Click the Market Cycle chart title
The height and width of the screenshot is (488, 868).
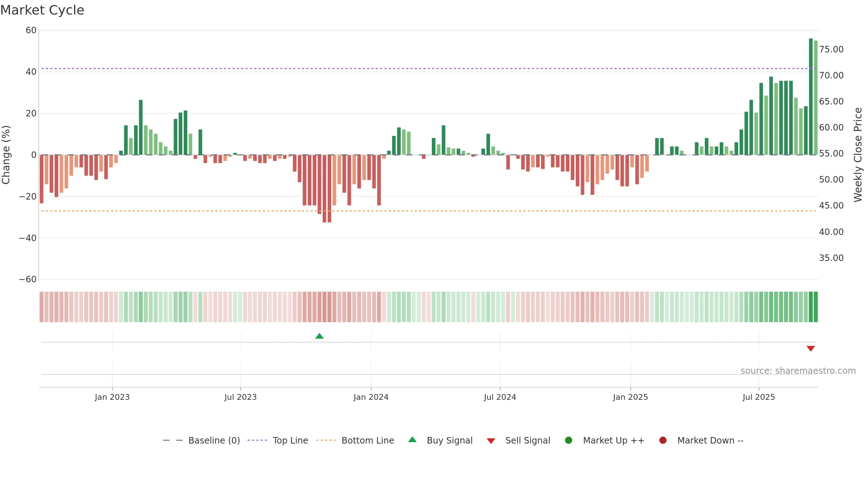pyautogui.click(x=42, y=10)
